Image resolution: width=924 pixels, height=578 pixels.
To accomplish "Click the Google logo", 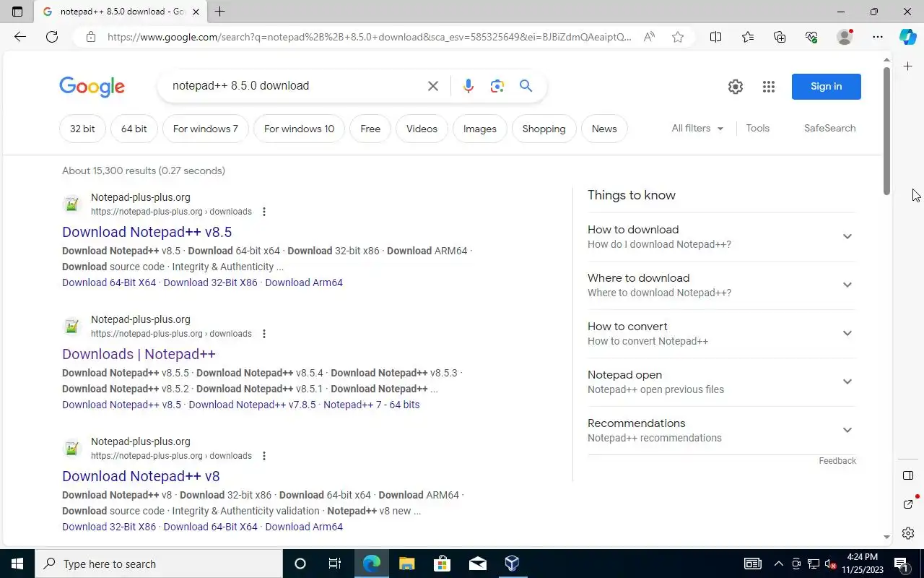I will coord(92,87).
